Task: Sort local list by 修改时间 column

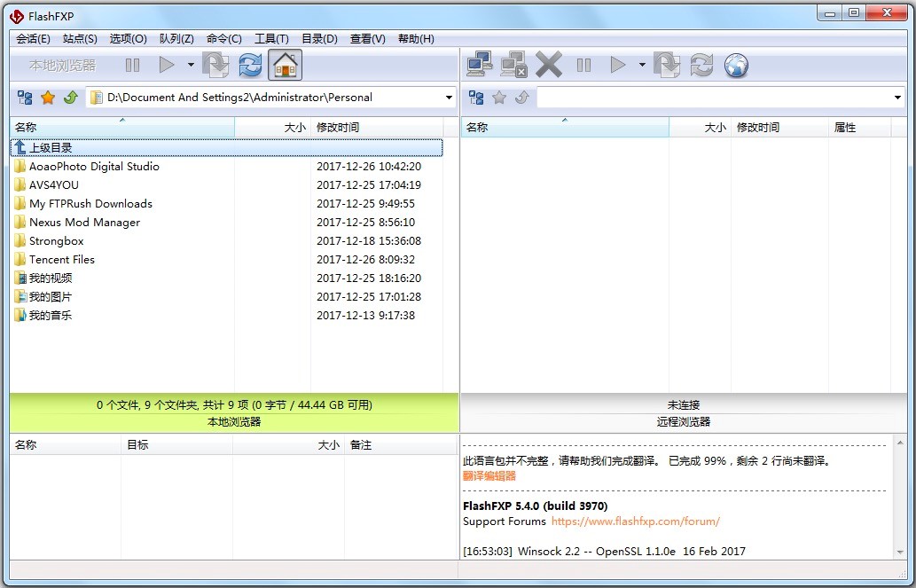Action: click(x=377, y=128)
